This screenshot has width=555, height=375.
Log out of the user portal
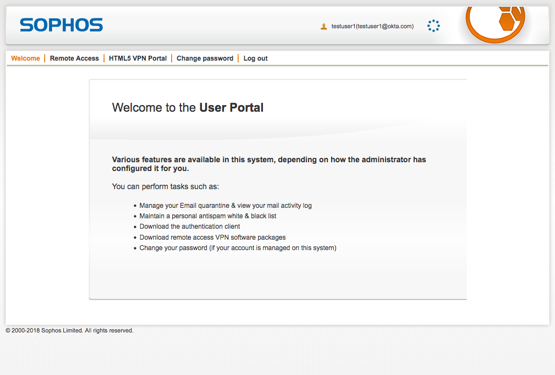256,58
